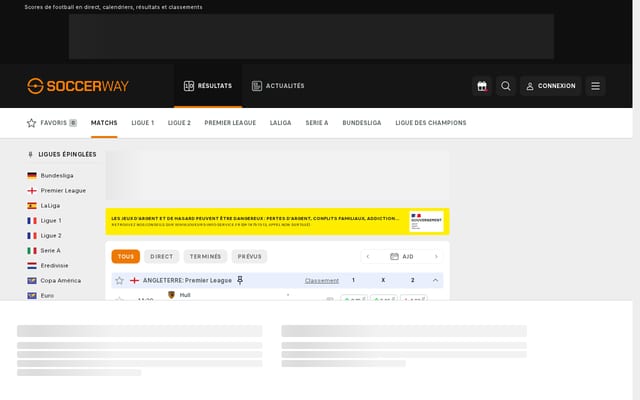Switch to the Bundesliga top tab

tap(362, 123)
